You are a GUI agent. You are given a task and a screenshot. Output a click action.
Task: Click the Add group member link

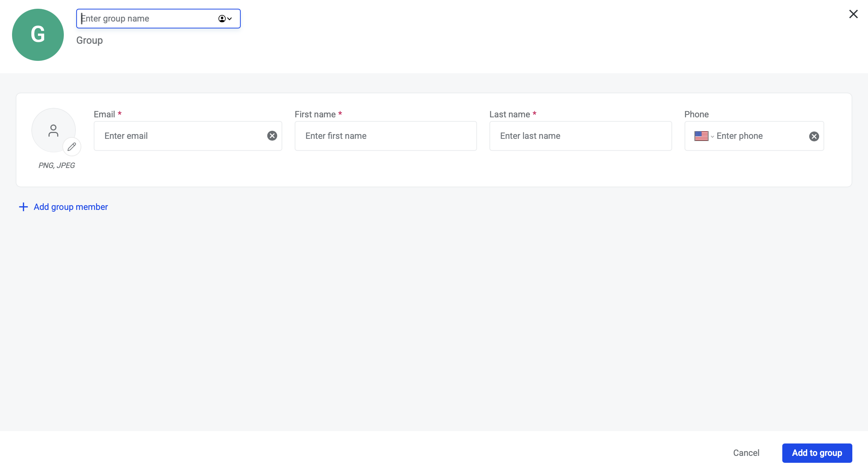tap(71, 207)
